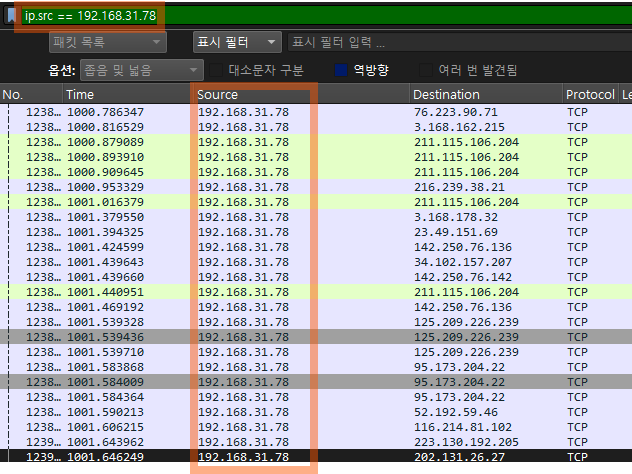The height and width of the screenshot is (474, 632).
Task: Select packet row with time 1001.539710
Action: click(316, 352)
